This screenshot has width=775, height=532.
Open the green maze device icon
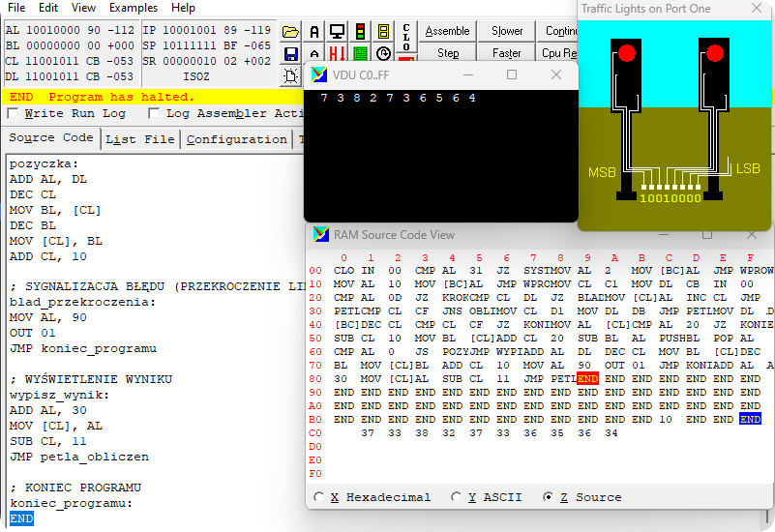pos(360,53)
